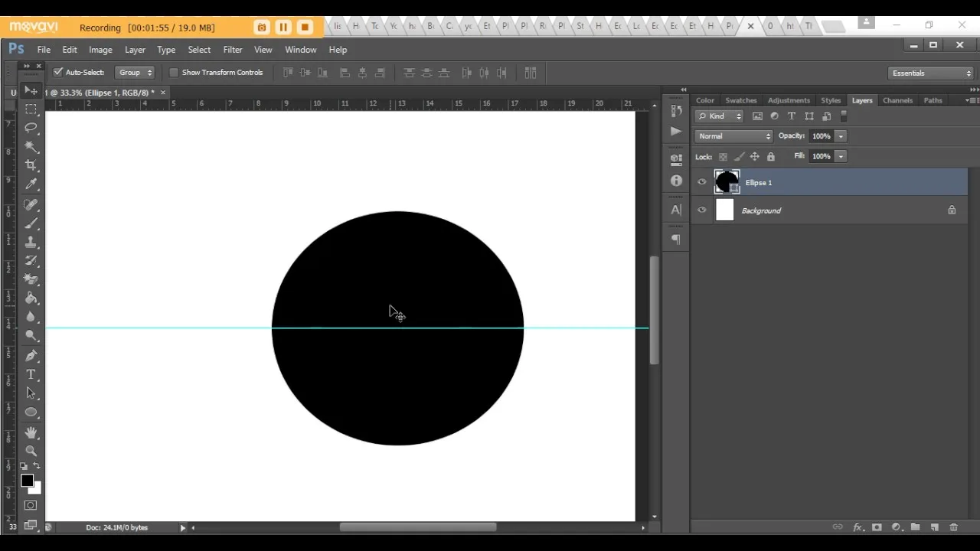Open the Normal blending mode dropdown

pyautogui.click(x=734, y=136)
